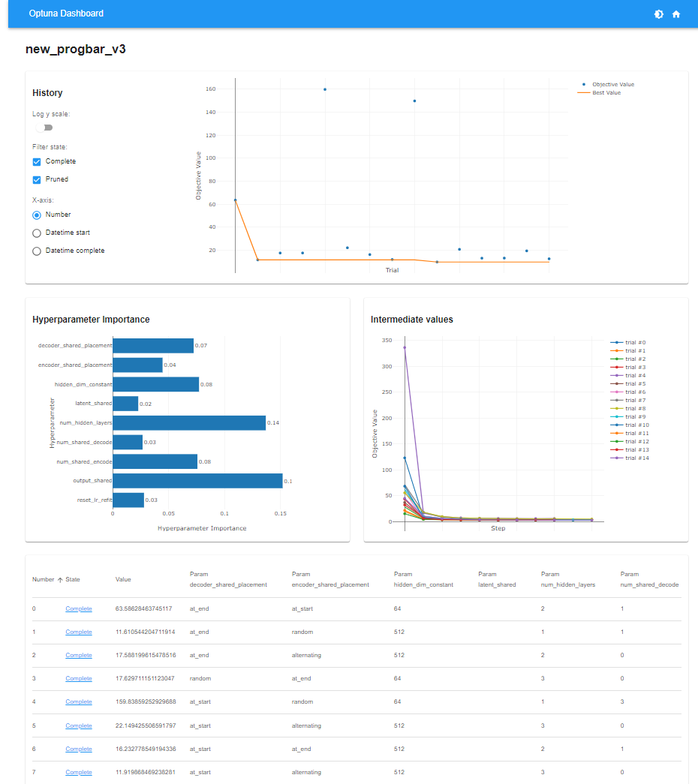Image resolution: width=698 pixels, height=784 pixels.
Task: Toggle trial #10 in legend
Action: point(630,425)
